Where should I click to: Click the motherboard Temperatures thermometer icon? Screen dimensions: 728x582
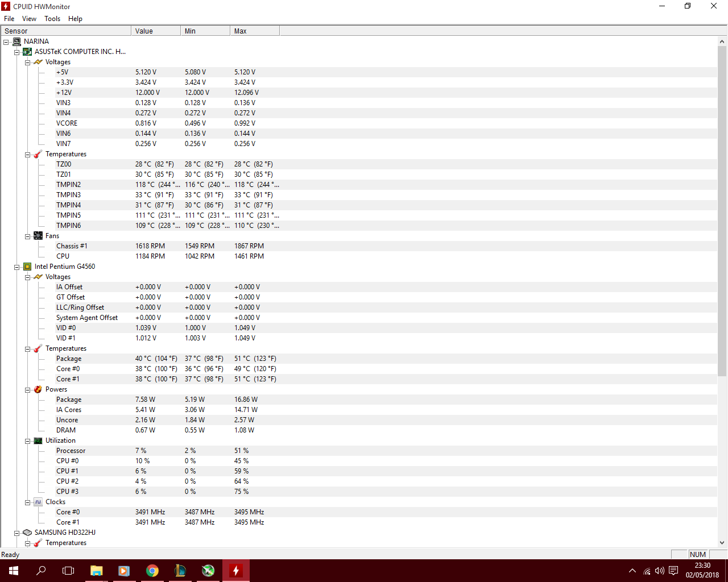[x=38, y=154]
